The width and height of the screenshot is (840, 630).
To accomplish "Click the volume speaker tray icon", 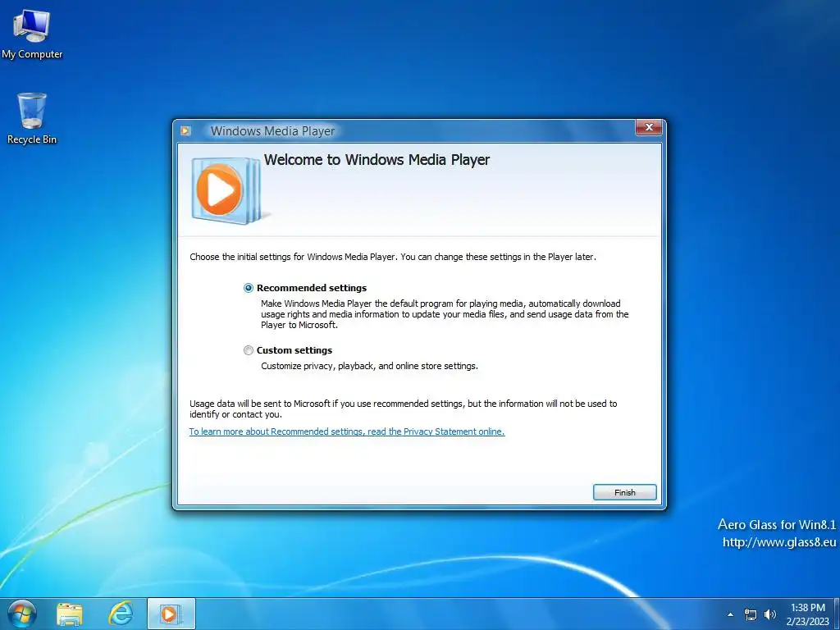I will [x=769, y=614].
